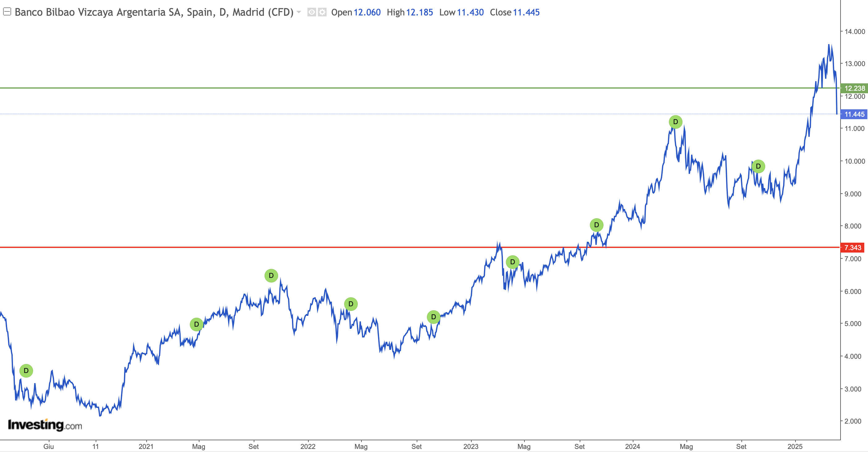
Task: Open the dividend marker after Set 2022
Action: click(x=433, y=317)
